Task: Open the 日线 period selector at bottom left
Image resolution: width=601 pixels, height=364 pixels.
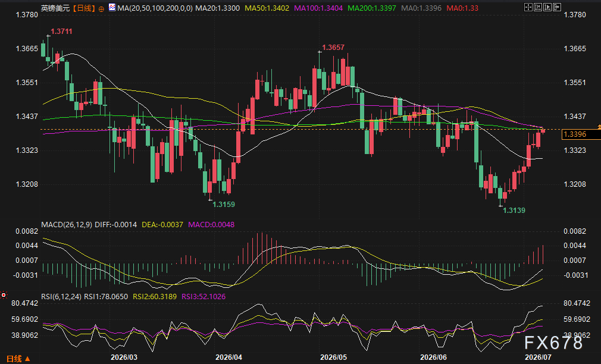Action: pyautogui.click(x=18, y=359)
